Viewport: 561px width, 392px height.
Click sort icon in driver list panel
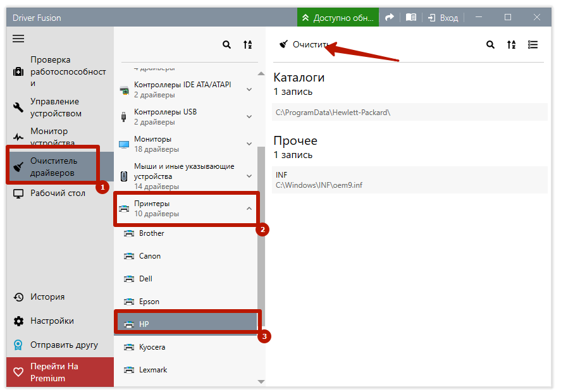pyautogui.click(x=247, y=45)
